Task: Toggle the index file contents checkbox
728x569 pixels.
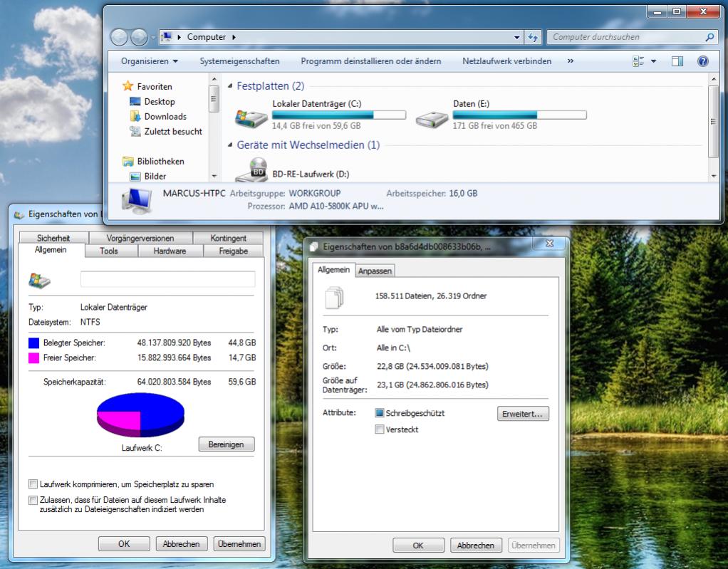Action: [33, 501]
